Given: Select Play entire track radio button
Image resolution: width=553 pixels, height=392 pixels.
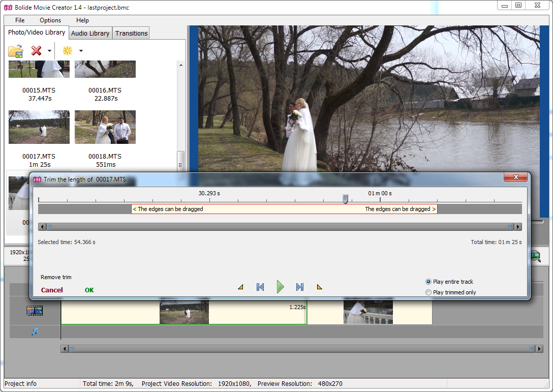Looking at the screenshot, I should pyautogui.click(x=428, y=282).
